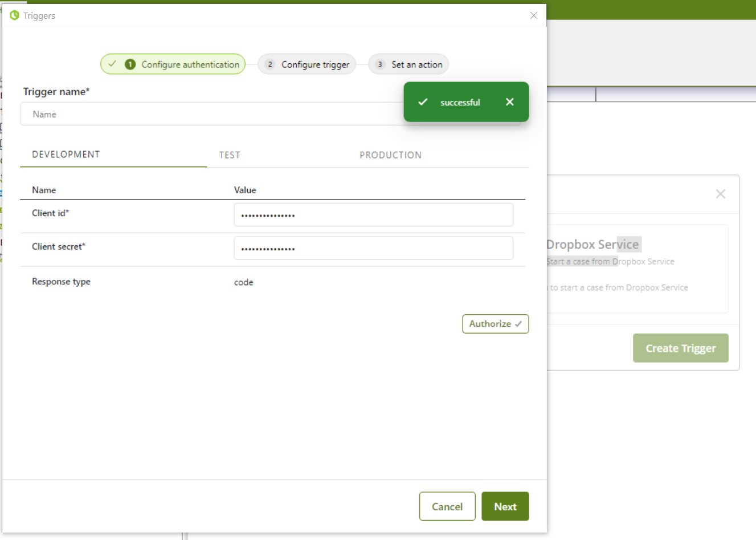
Task: Select the Dropbox Service card title
Action: (x=592, y=245)
